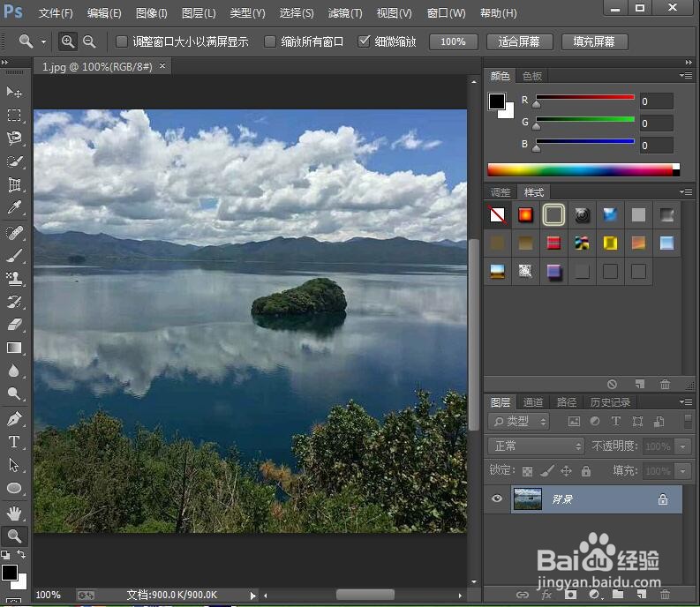
Task: Click the add layer style fx icon
Action: [546, 595]
